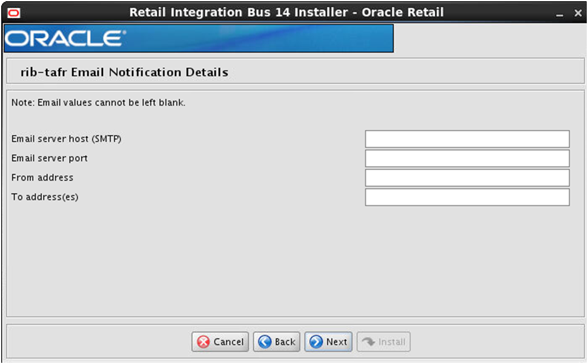The width and height of the screenshot is (588, 364).
Task: Click the 'To address(es)' label
Action: tap(45, 197)
